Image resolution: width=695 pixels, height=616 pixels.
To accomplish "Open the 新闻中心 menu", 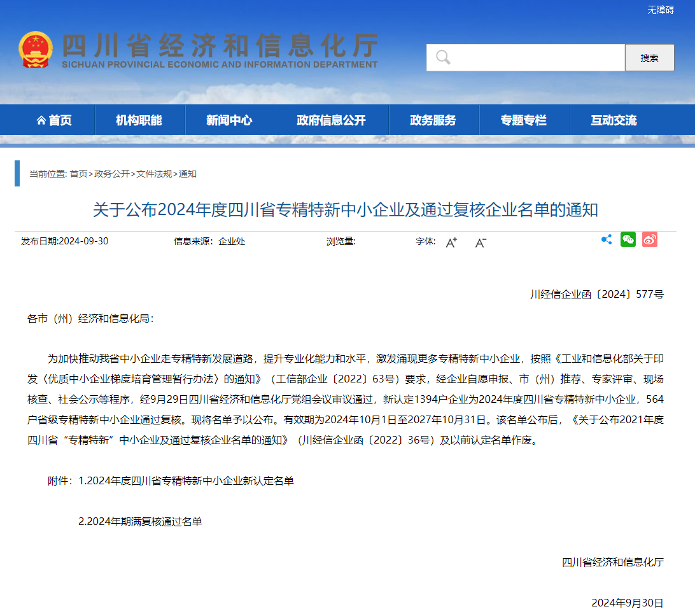I will (229, 120).
